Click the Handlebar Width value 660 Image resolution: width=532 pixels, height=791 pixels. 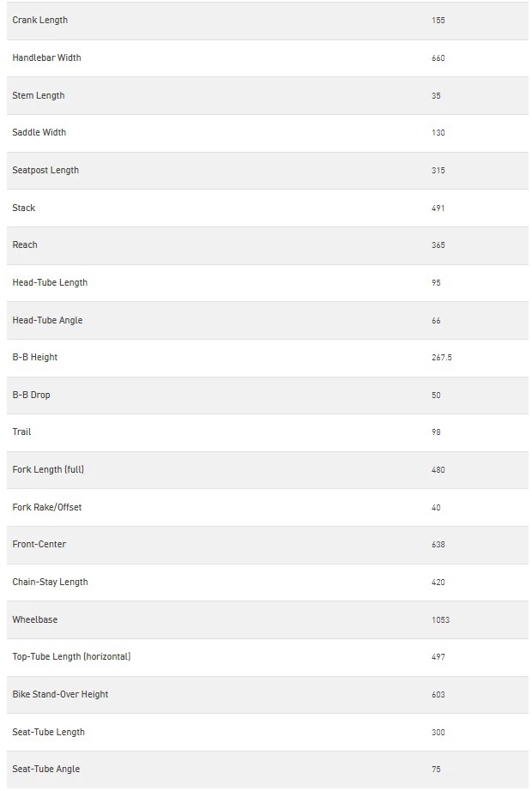[x=438, y=58]
